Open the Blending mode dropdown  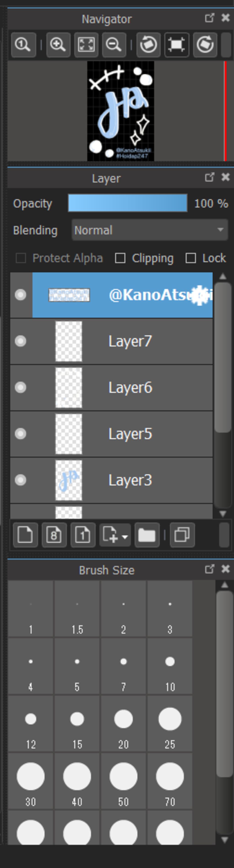click(150, 230)
